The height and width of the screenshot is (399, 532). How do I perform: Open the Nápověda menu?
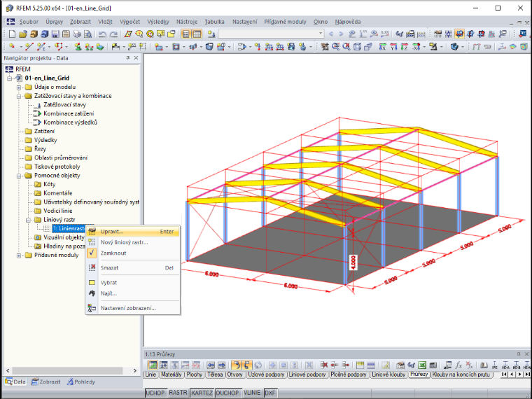(x=348, y=22)
